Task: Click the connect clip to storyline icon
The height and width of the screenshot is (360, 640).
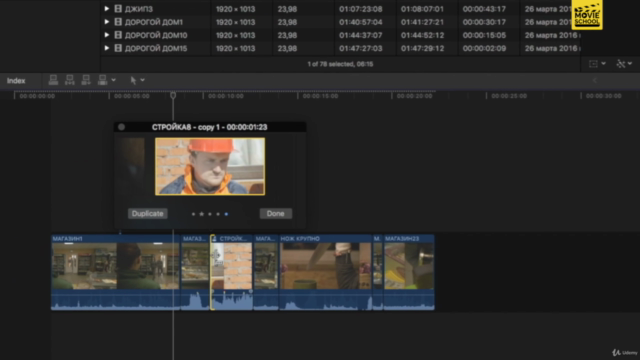Action: [53, 80]
